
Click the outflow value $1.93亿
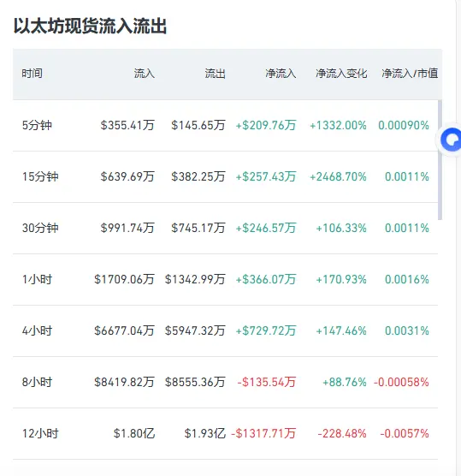click(x=205, y=433)
